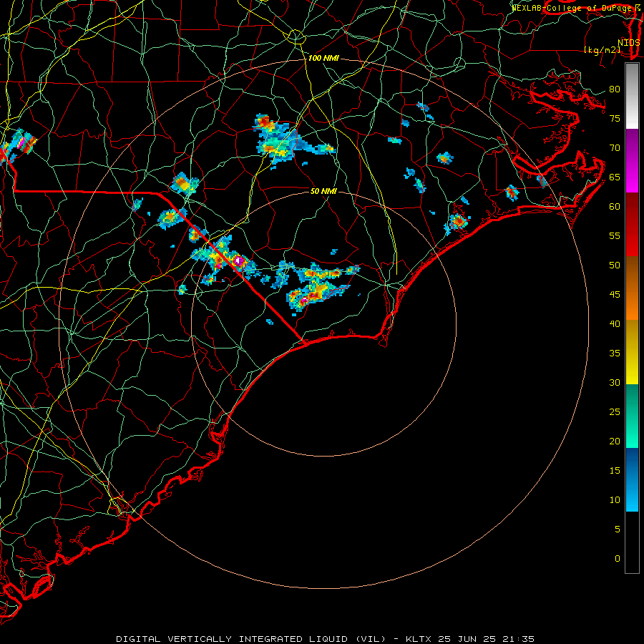Image resolution: width=644 pixels, height=644 pixels.
Task: Click the "NIDS" label above the scale
Action: [629, 43]
